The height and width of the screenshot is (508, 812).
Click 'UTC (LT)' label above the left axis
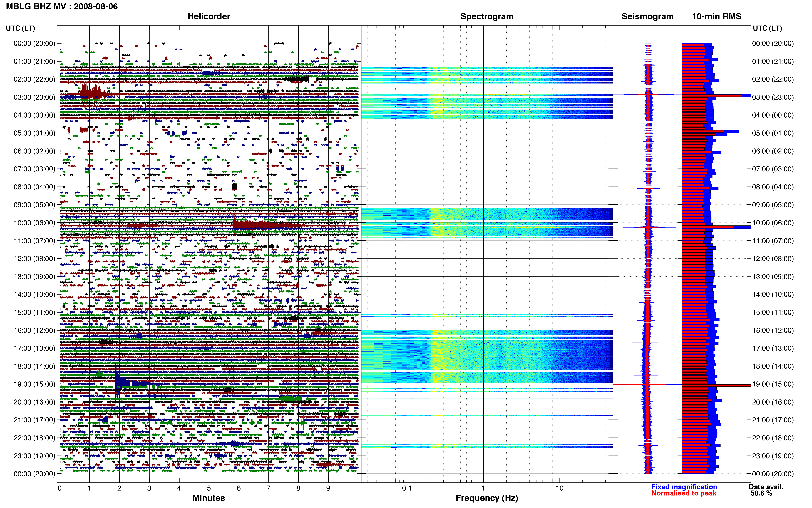tap(21, 28)
